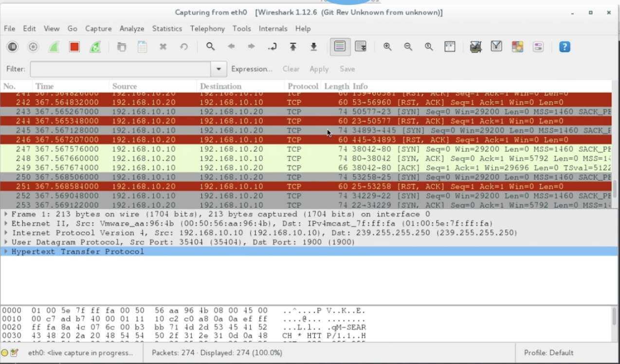
Task: Select packet 250 with port 53258→25
Action: [x=306, y=177]
